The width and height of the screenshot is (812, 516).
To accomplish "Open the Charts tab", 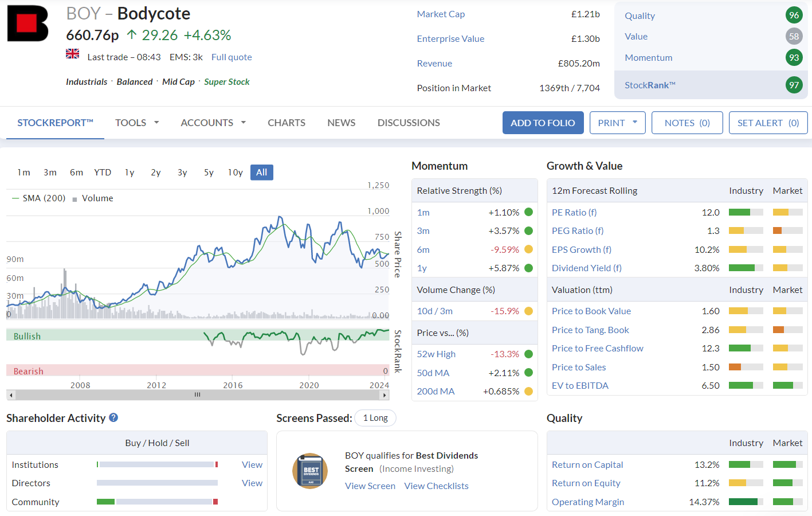I will click(x=287, y=123).
